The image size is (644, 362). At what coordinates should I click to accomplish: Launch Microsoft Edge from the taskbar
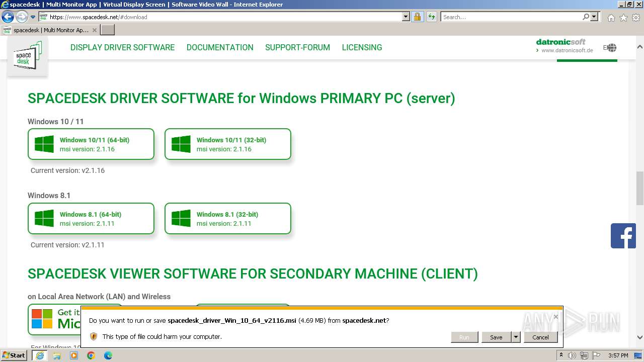pyautogui.click(x=108, y=355)
